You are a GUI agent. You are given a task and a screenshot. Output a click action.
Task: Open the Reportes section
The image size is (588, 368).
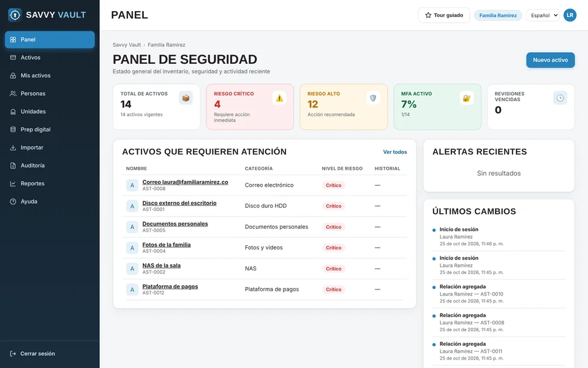click(x=50, y=183)
